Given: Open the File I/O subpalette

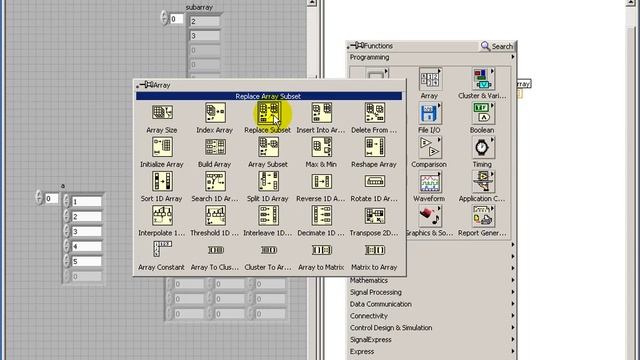Looking at the screenshot, I should [x=429, y=113].
